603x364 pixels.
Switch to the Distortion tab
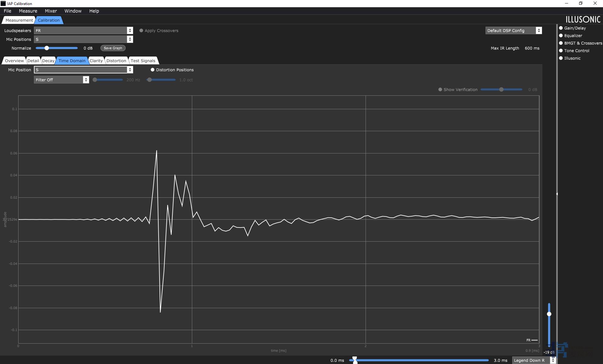[116, 61]
